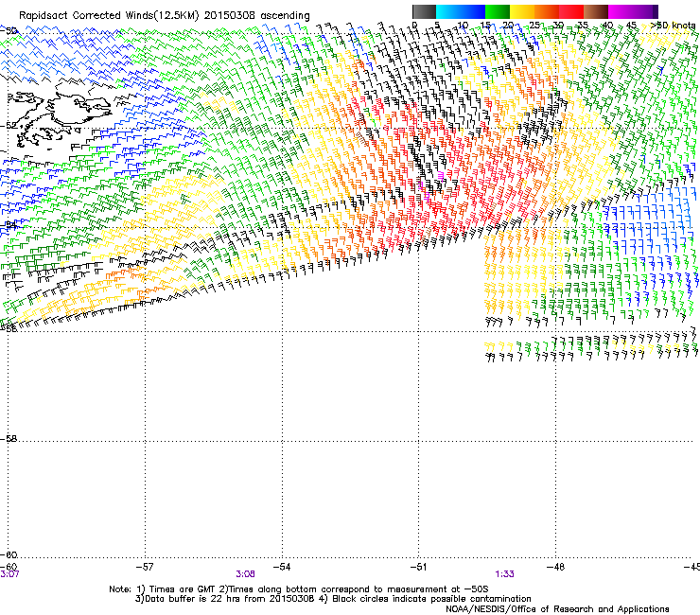Click longitude label '-57' on bottom axis
The width and height of the screenshot is (700, 615).
coord(145,567)
